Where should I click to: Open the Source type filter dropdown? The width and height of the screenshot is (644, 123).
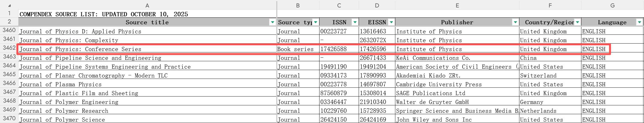[x=315, y=22]
